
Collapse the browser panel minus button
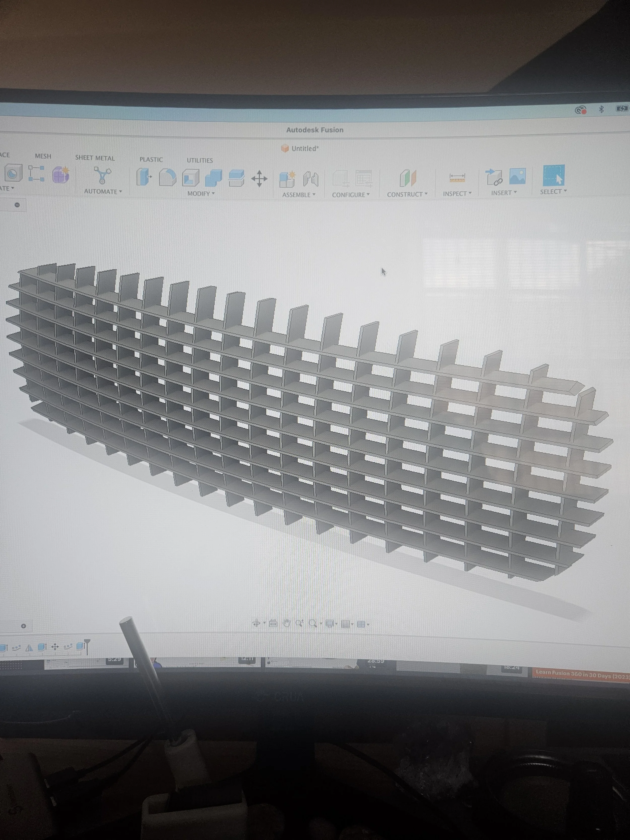pos(17,205)
